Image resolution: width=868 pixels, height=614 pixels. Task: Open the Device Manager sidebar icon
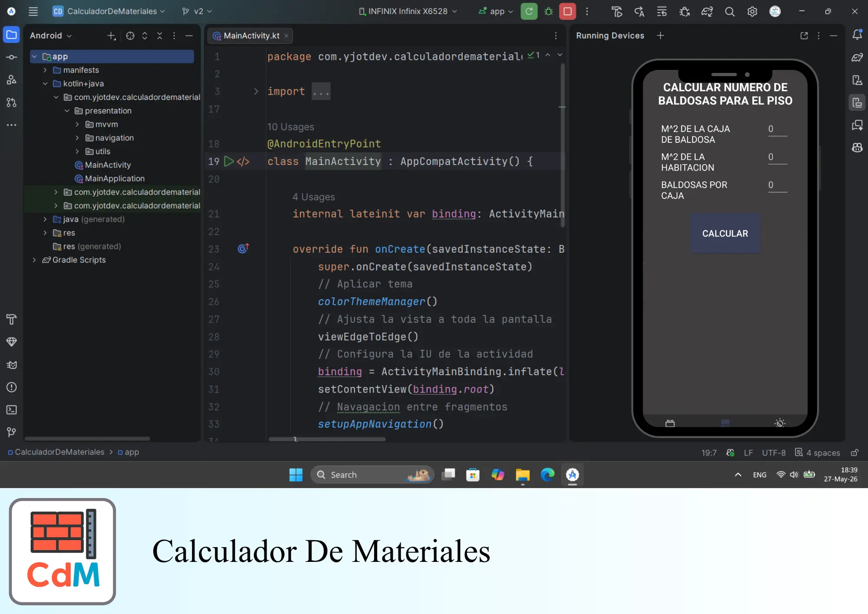click(857, 80)
